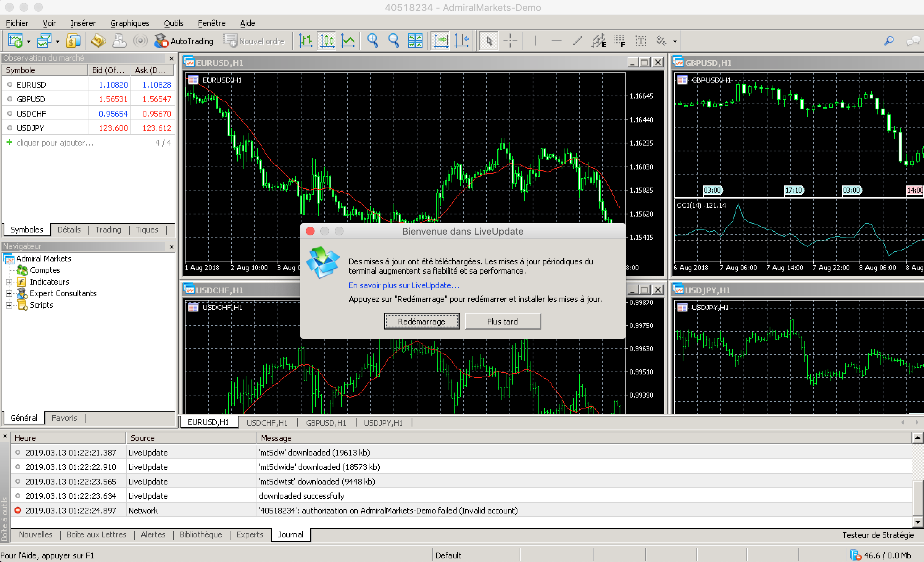
Task: Click the Nouvel ordre button
Action: tap(254, 41)
